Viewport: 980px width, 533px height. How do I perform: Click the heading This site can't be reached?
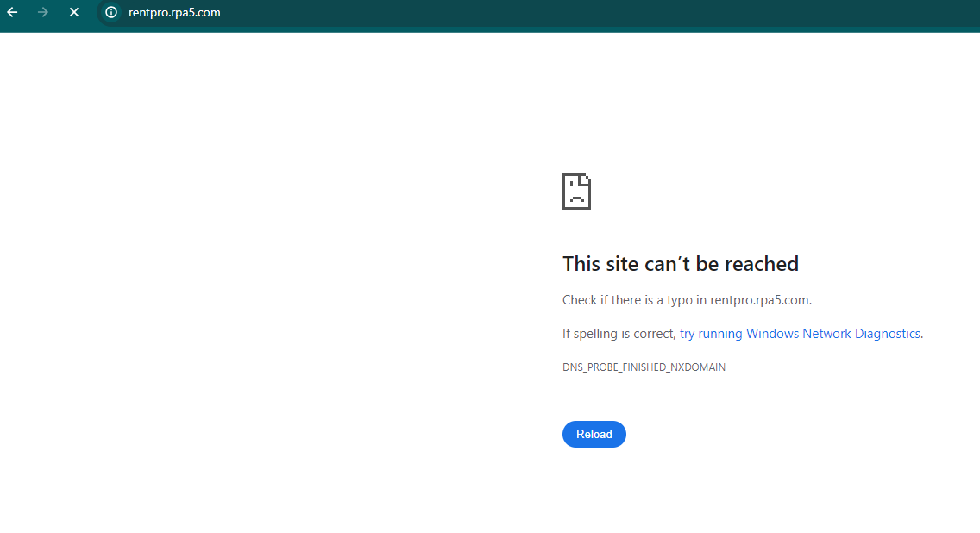tap(681, 263)
